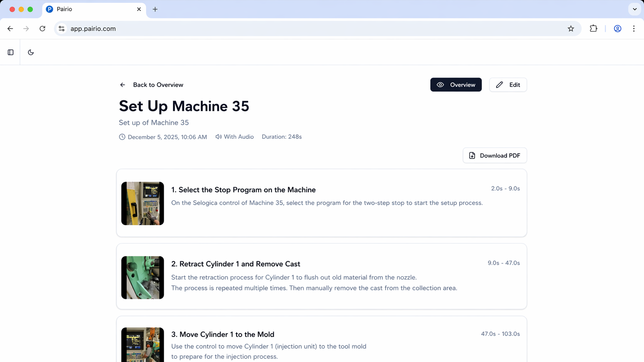This screenshot has height=362, width=644.
Task: Open the browser extensions puzzle icon
Action: (593, 28)
